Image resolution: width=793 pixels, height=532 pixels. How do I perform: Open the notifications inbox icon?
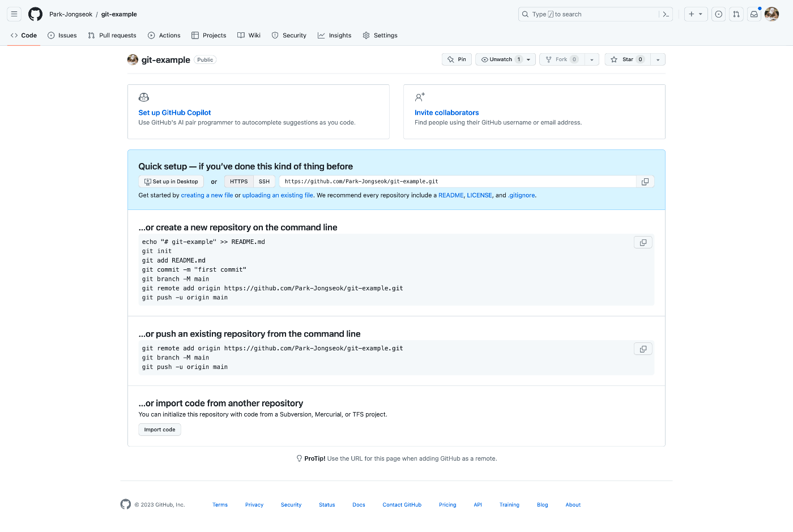754,14
